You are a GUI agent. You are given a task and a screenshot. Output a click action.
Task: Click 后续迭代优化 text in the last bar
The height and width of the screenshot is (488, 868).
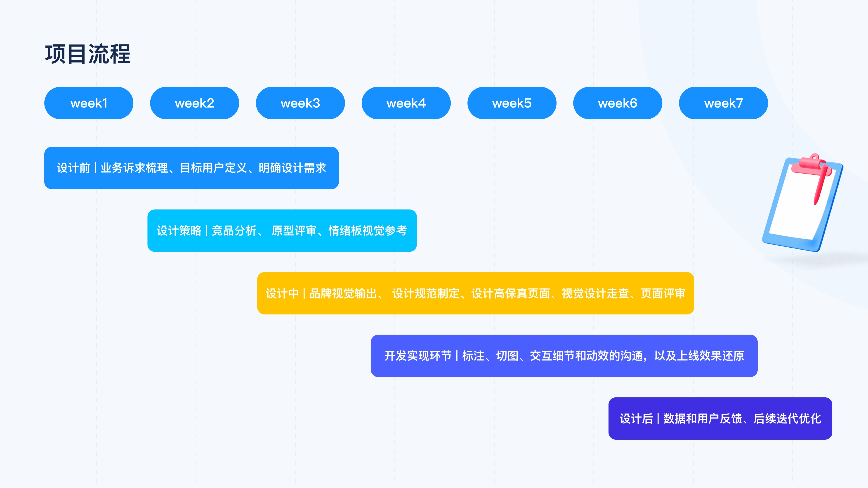[x=787, y=419]
